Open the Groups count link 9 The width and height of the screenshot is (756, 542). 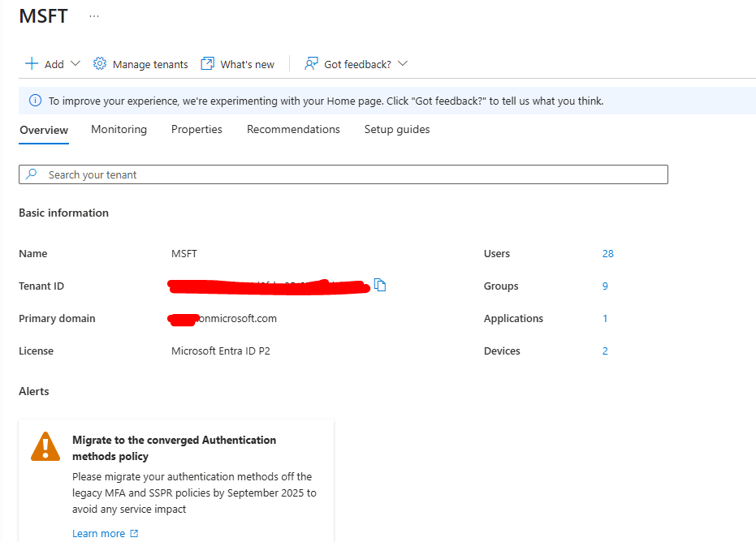click(605, 286)
